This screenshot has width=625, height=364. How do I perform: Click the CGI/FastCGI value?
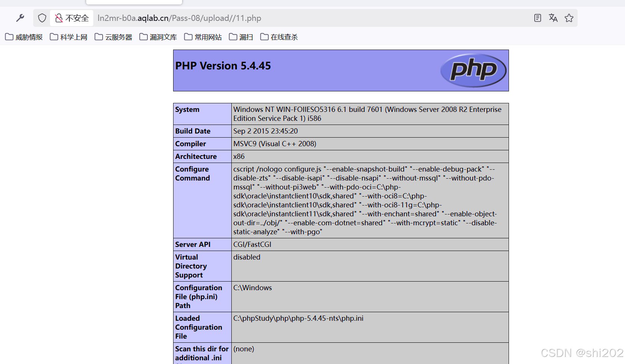pos(253,245)
